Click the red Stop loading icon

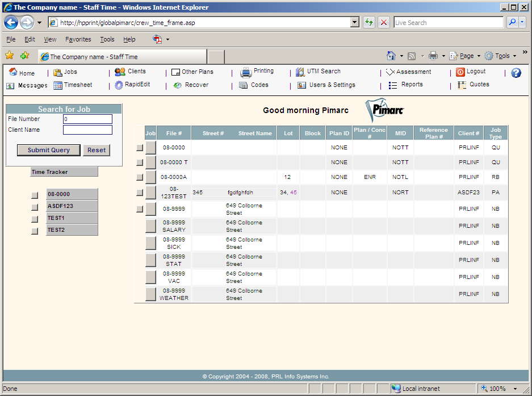coord(384,22)
